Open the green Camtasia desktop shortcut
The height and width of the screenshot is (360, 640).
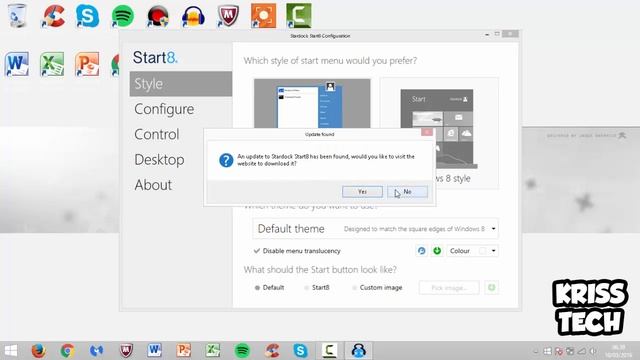point(299,16)
